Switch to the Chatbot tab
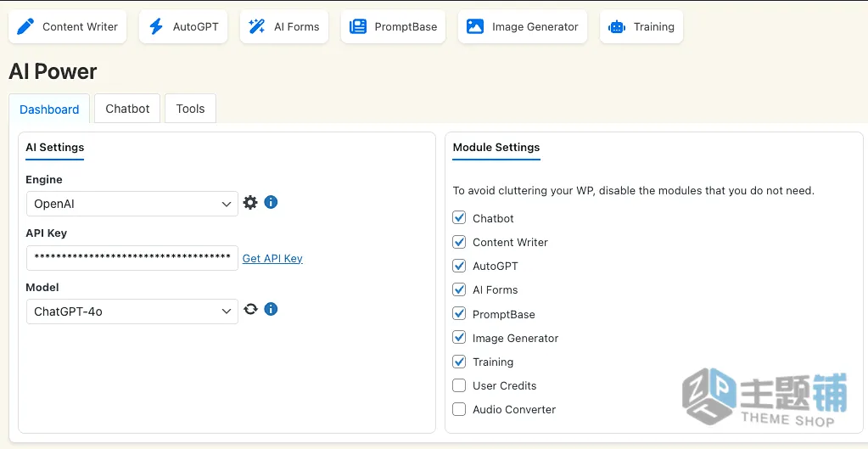Viewport: 868px width, 449px height. point(127,109)
